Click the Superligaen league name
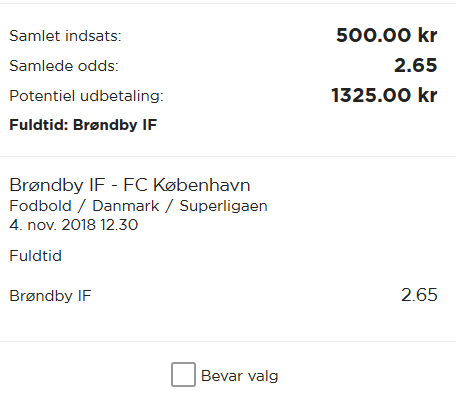Viewport: 456px width, 398px height. pos(223,206)
